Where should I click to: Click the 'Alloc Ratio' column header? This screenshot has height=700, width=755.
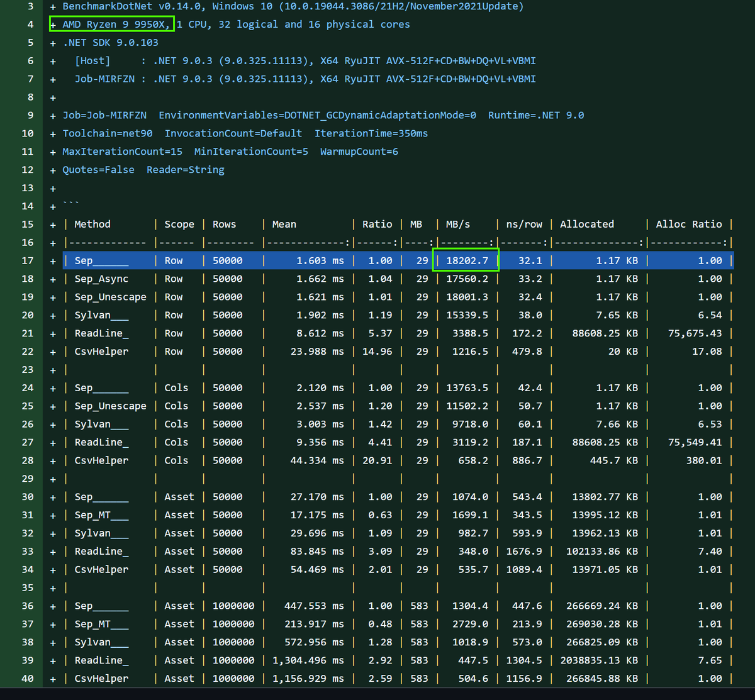(x=689, y=224)
